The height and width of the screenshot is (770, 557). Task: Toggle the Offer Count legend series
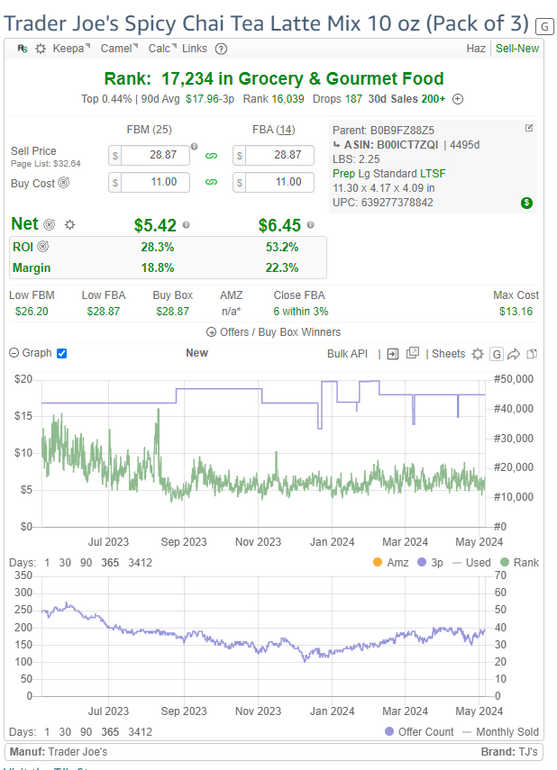(419, 732)
